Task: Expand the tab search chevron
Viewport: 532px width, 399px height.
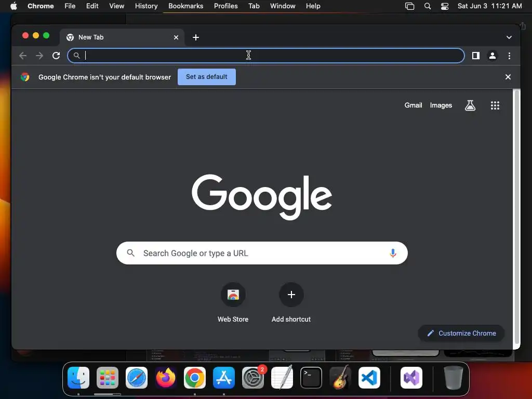Action: tap(509, 37)
